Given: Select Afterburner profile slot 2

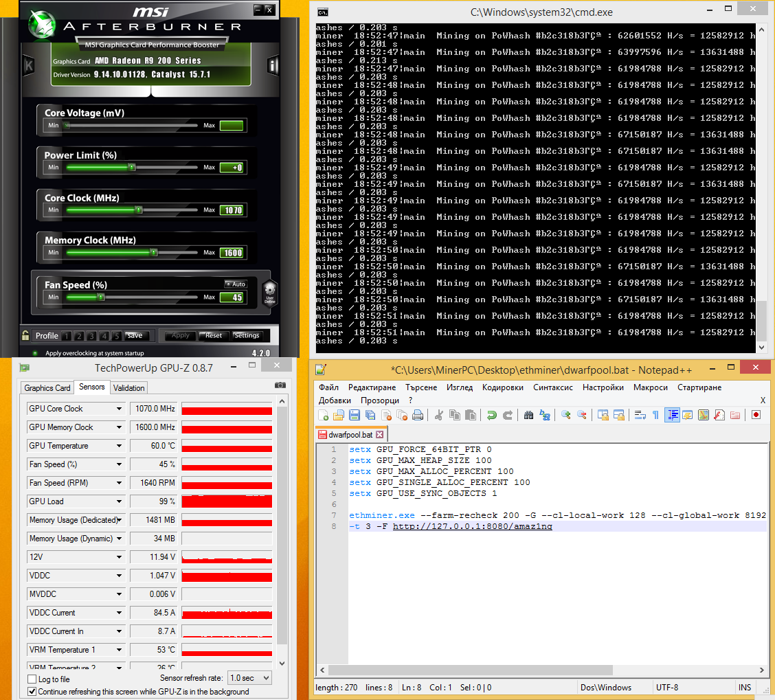Looking at the screenshot, I should [79, 336].
